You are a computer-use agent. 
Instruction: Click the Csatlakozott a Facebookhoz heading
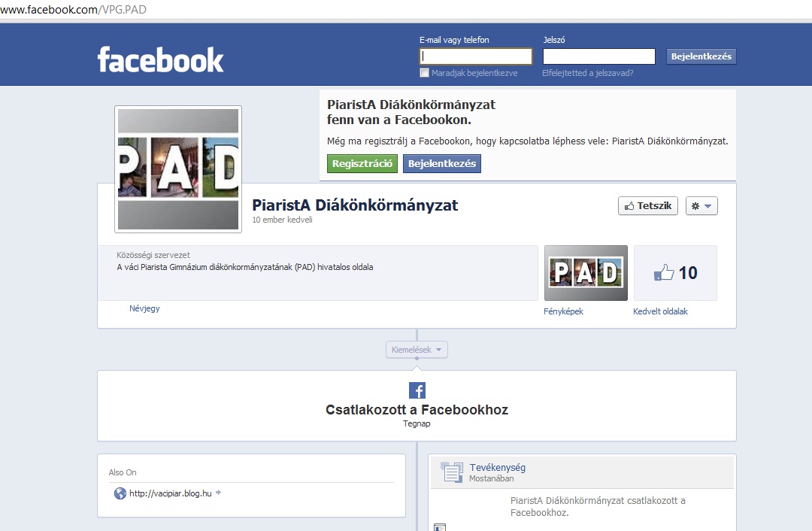pos(417,410)
